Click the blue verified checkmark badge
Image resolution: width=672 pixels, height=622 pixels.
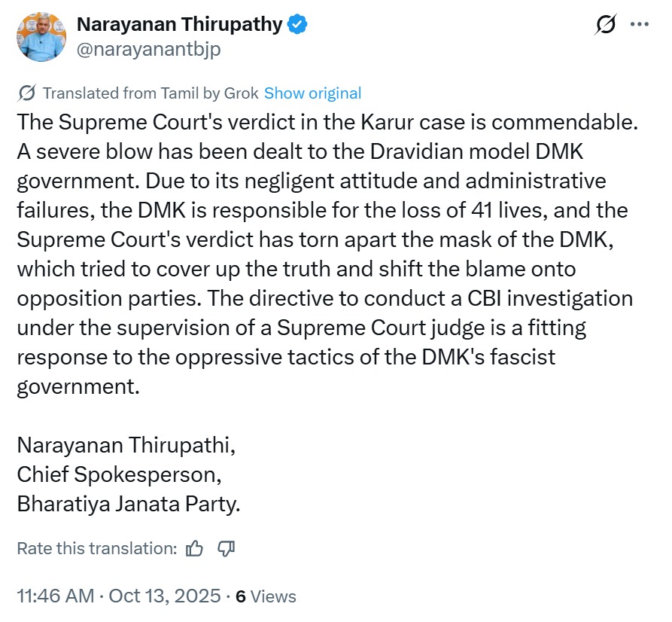pyautogui.click(x=297, y=25)
